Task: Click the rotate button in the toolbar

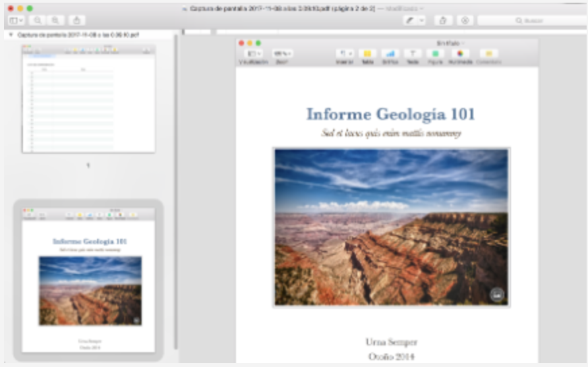Action: [443, 21]
